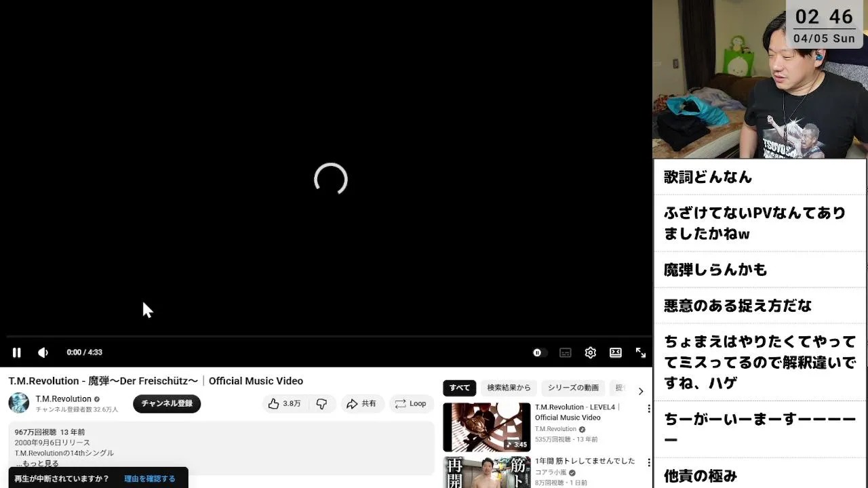Select the 検索結果から filter chip
Image resolution: width=868 pixels, height=488 pixels.
click(x=509, y=388)
